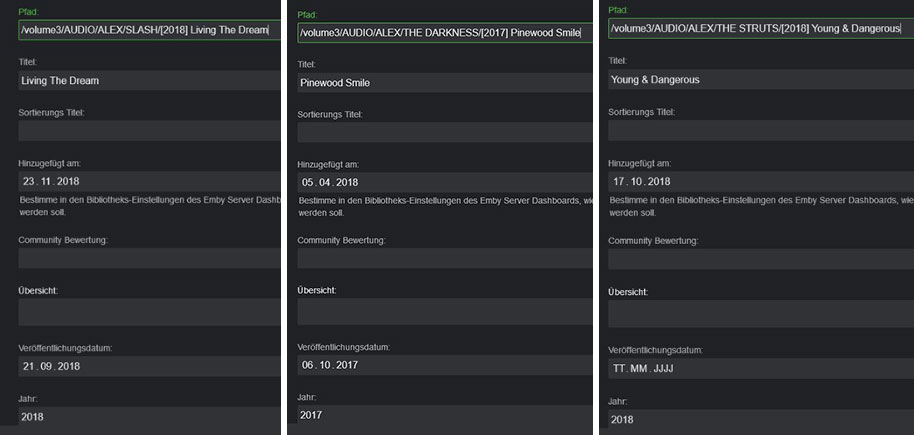Focus the Hinzugefügt am date 17.10.2018
The width and height of the screenshot is (917, 435).
point(758,181)
